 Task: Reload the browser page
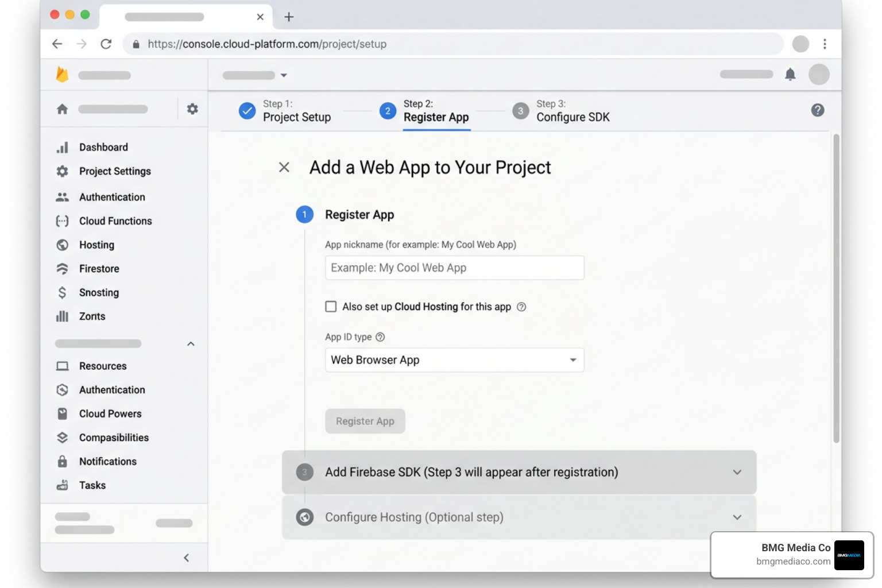(106, 44)
